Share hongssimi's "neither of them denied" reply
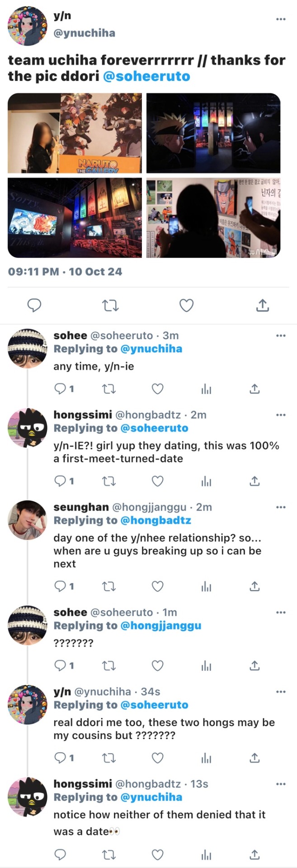297x868 pixels. tap(255, 854)
